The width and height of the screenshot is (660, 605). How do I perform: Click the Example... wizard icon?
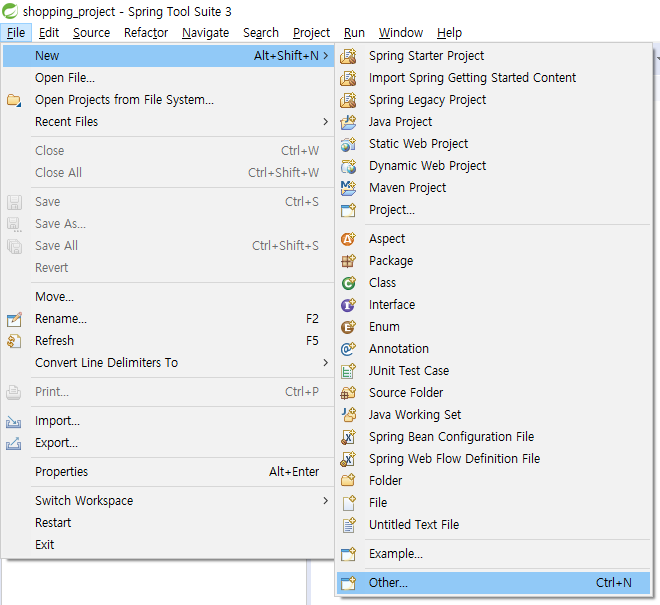[x=348, y=554]
